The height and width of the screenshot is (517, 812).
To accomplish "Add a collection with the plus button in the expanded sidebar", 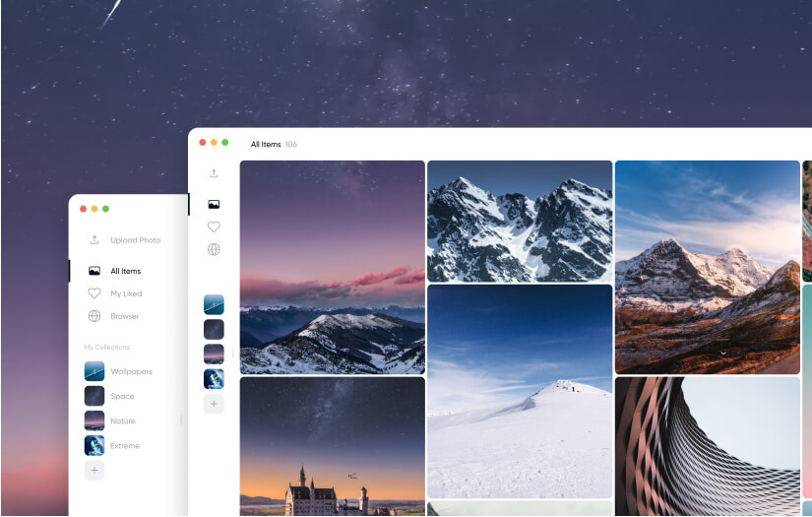I will pos(94,471).
